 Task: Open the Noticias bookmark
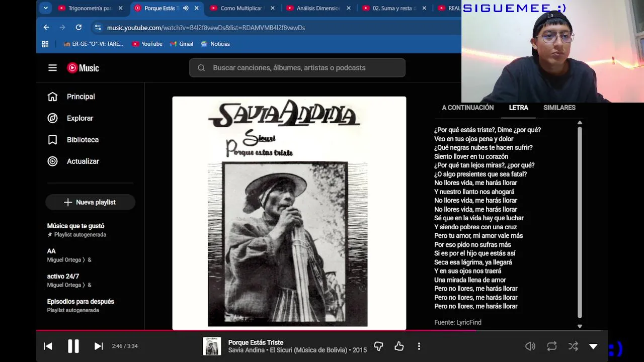pyautogui.click(x=215, y=44)
